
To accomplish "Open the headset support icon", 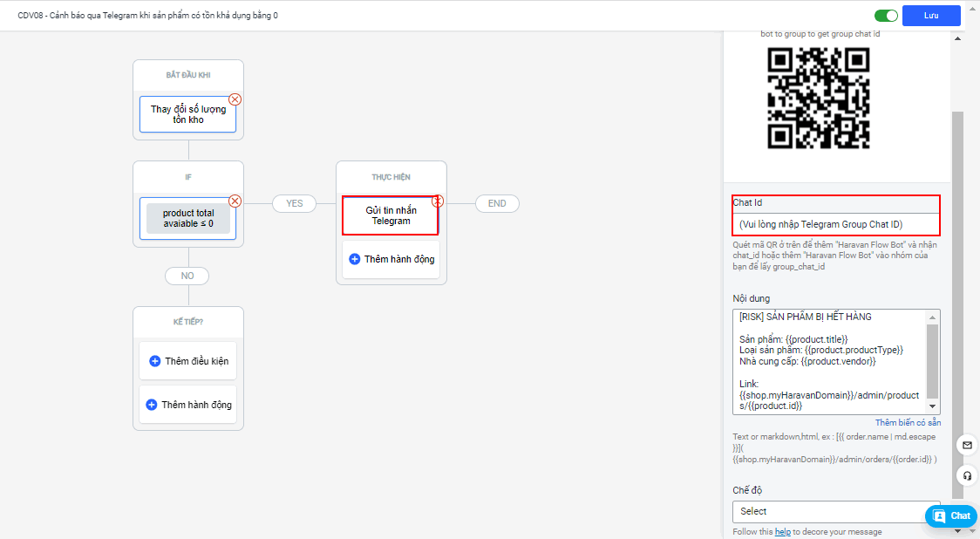I will click(967, 475).
